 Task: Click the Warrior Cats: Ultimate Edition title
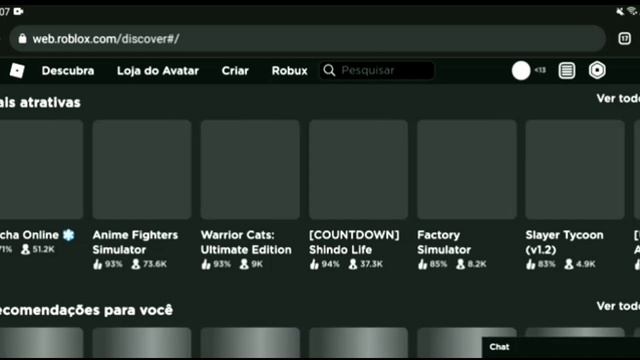246,242
